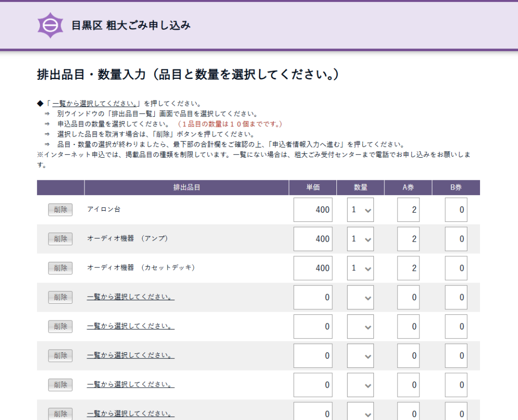The height and width of the screenshot is (420, 518).
Task: Click 一覧から選択してください link in sixth row
Action: 131,356
